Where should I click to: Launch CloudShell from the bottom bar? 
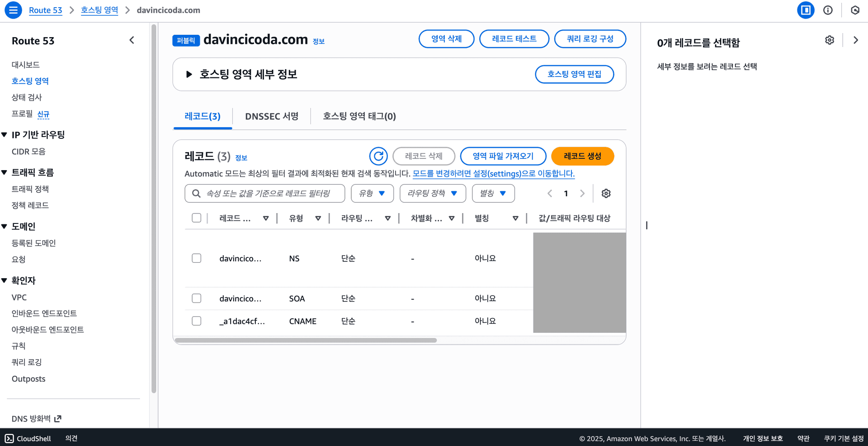click(28, 438)
